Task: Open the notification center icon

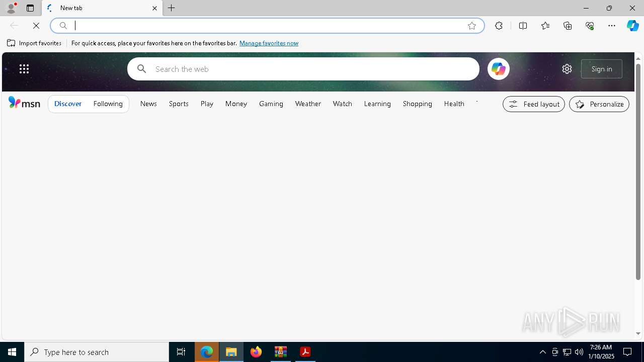Action: pyautogui.click(x=627, y=352)
